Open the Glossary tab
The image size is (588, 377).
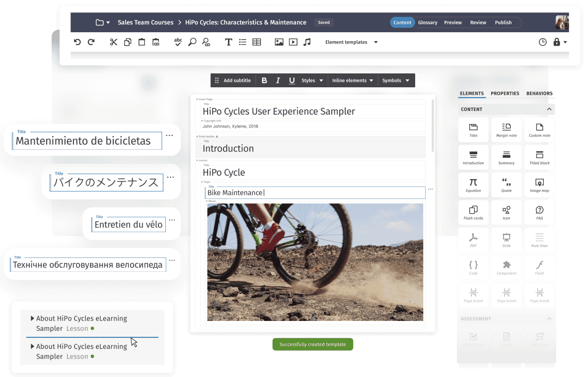coord(428,22)
